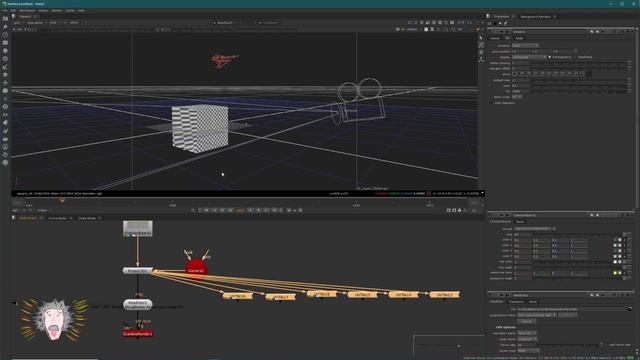Open the Edit menu
The height and width of the screenshot is (360, 640).
click(x=13, y=11)
